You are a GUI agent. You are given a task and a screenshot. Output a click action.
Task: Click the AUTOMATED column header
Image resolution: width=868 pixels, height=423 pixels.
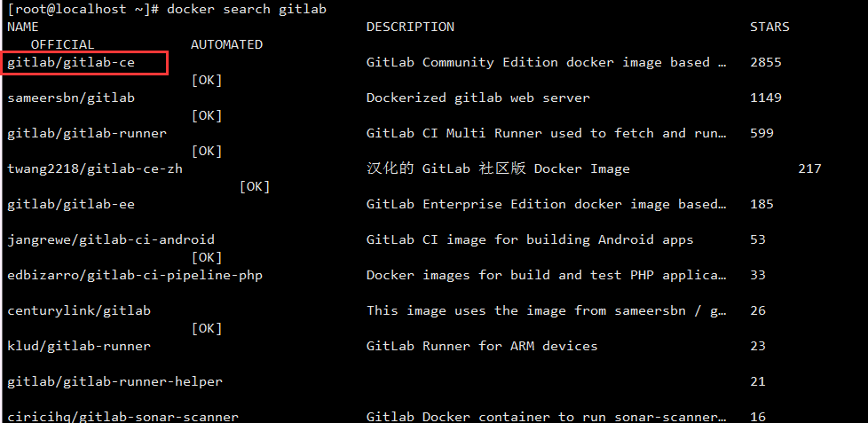pyautogui.click(x=226, y=45)
